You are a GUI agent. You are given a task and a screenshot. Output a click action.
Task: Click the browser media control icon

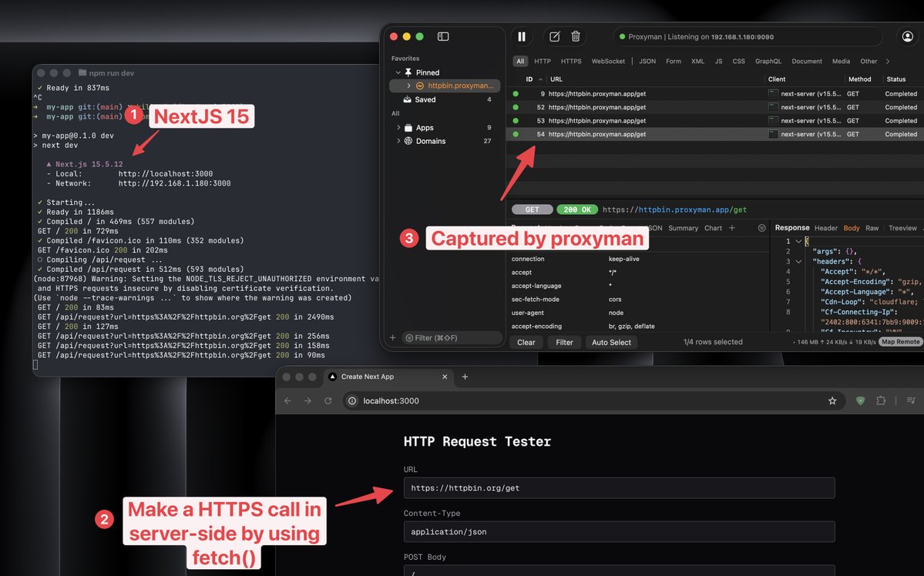(x=911, y=400)
